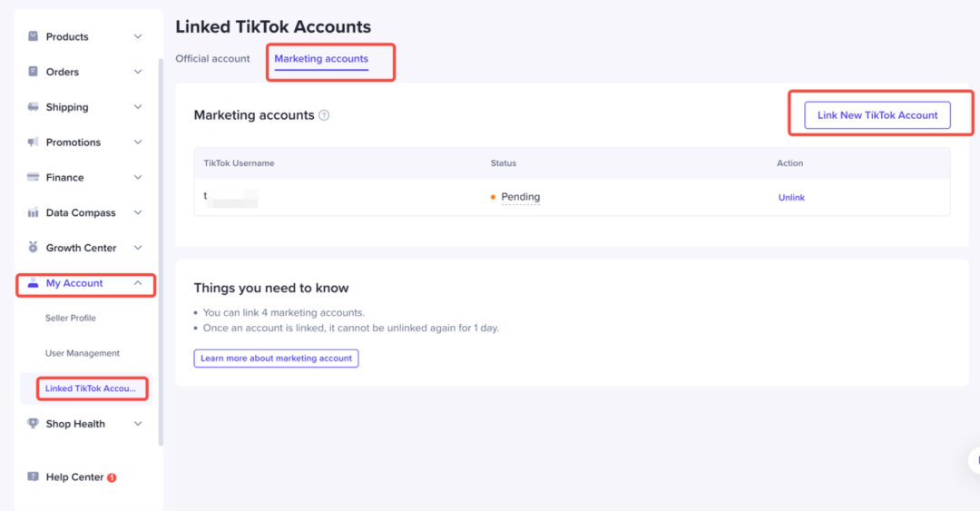
Task: Click the Growth Center medal icon
Action: (x=34, y=247)
